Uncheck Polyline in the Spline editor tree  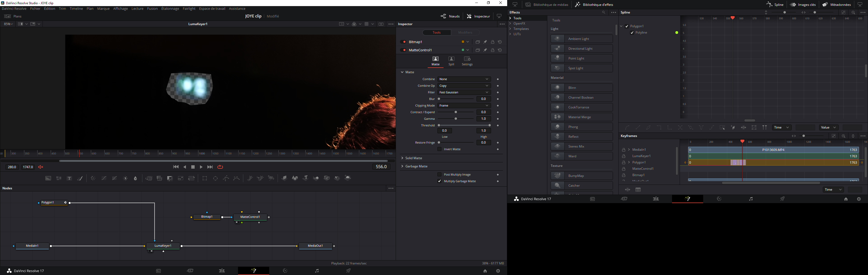point(632,33)
